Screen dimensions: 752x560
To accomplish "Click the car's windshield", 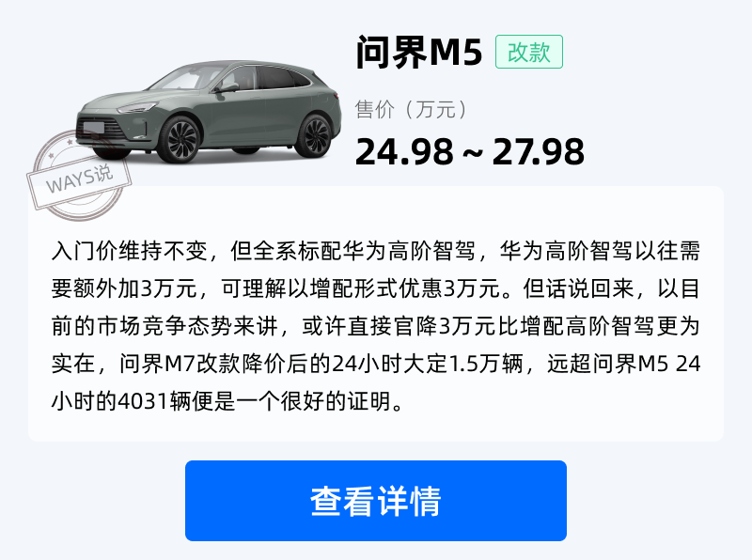I will (180, 79).
